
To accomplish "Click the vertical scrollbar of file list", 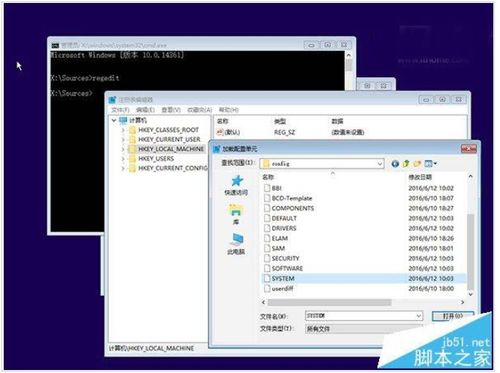I will click(470, 252).
